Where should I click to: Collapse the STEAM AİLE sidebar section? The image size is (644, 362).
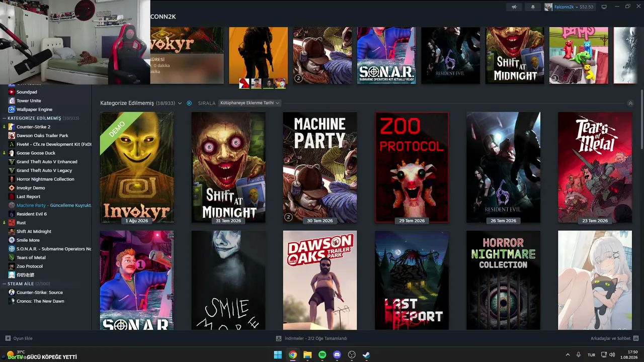[5, 284]
